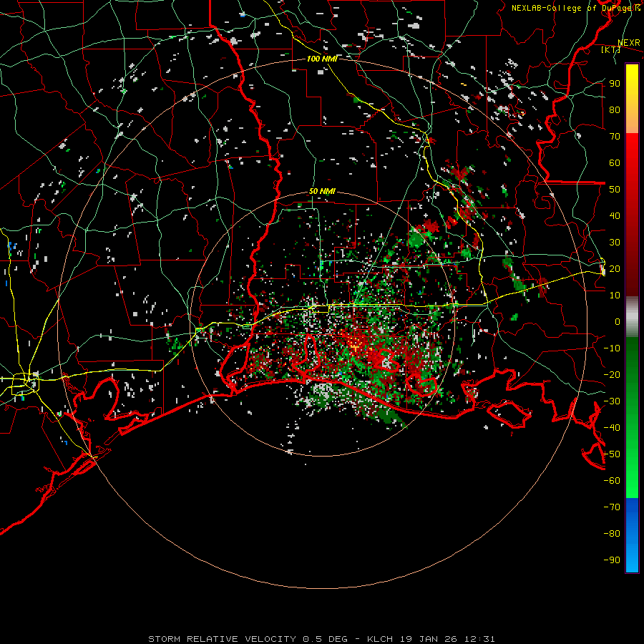The height and width of the screenshot is (644, 644).
Task: Click the "STORM RELATIVE VELOCITY" product title
Action: click(223, 639)
